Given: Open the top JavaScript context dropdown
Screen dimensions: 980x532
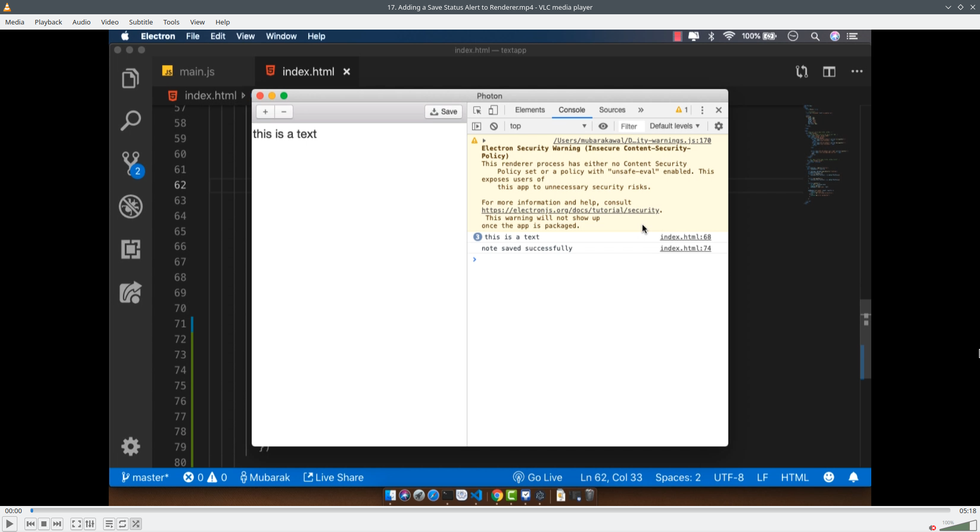Looking at the screenshot, I should [548, 126].
